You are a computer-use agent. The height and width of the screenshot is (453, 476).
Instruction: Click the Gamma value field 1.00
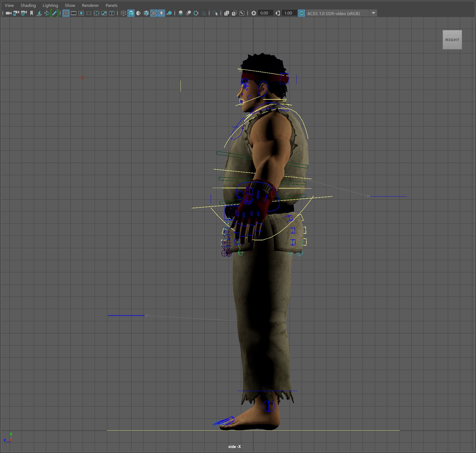[x=289, y=13]
